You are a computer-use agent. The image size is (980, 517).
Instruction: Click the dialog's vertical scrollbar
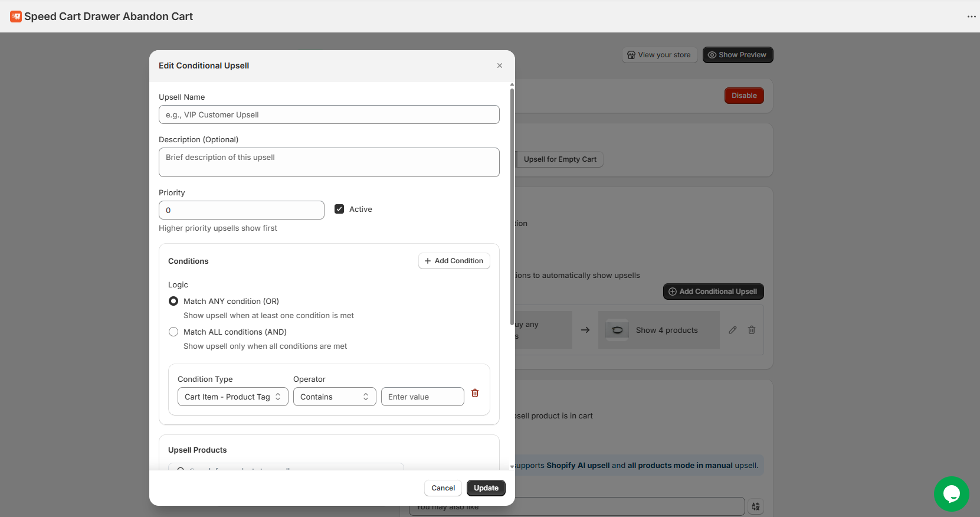(512, 201)
